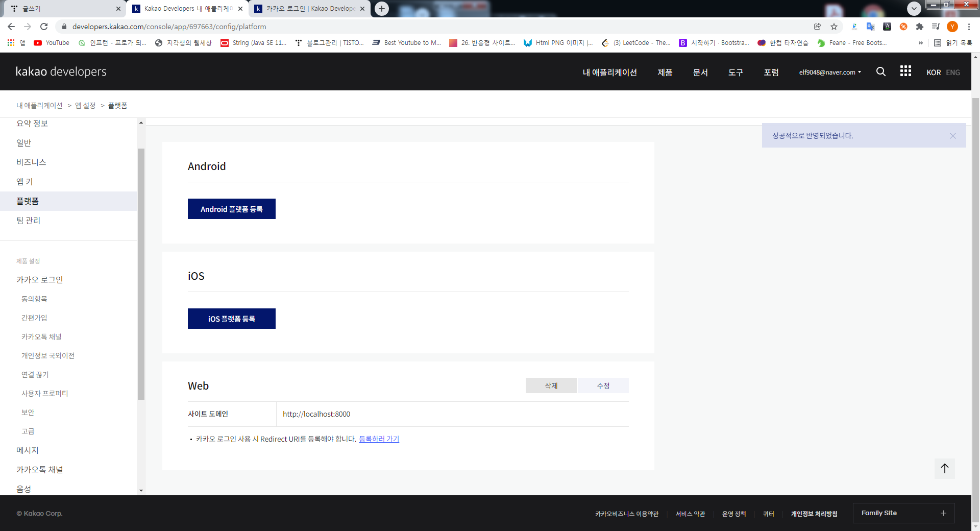Open 내 애플리케이션 in the top navigation
Viewport: 980px width, 531px height.
click(609, 73)
